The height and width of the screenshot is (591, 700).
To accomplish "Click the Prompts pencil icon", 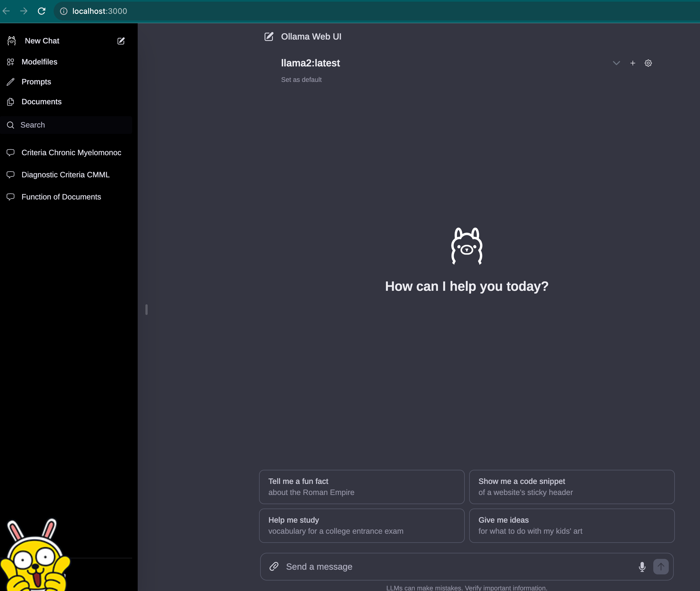I will [x=11, y=82].
